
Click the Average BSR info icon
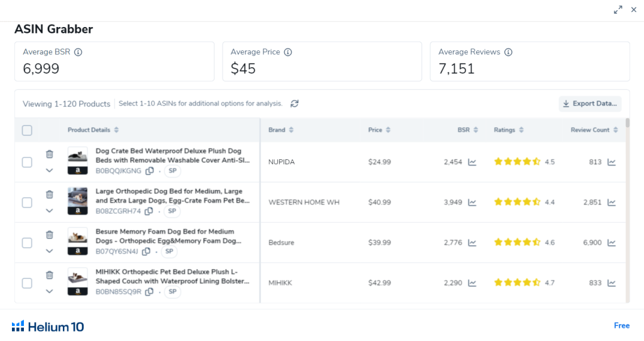(x=78, y=52)
